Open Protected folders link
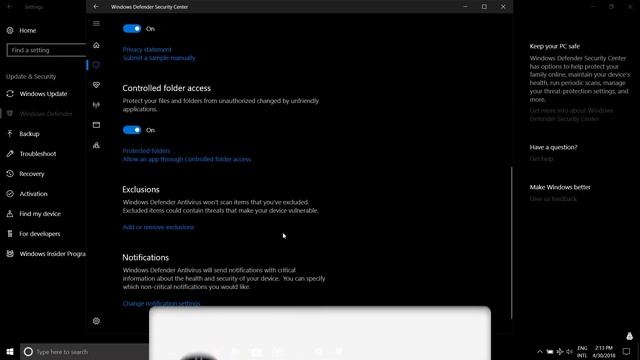 (146, 151)
